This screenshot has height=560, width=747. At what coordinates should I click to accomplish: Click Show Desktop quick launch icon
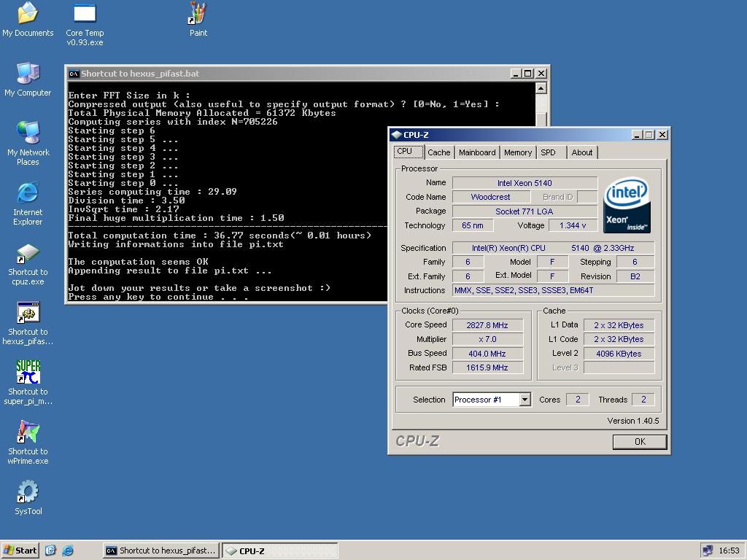click(x=50, y=551)
